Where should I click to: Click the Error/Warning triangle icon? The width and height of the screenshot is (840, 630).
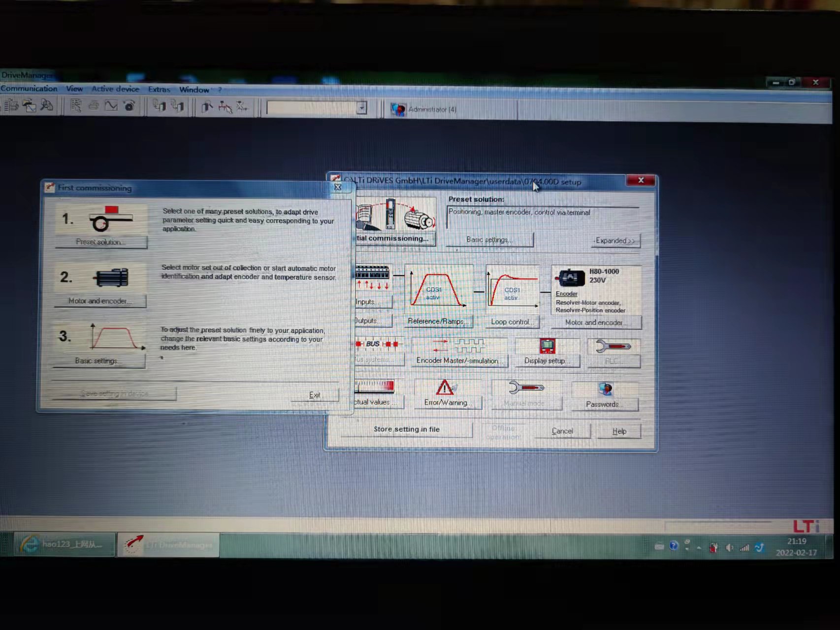pos(445,388)
